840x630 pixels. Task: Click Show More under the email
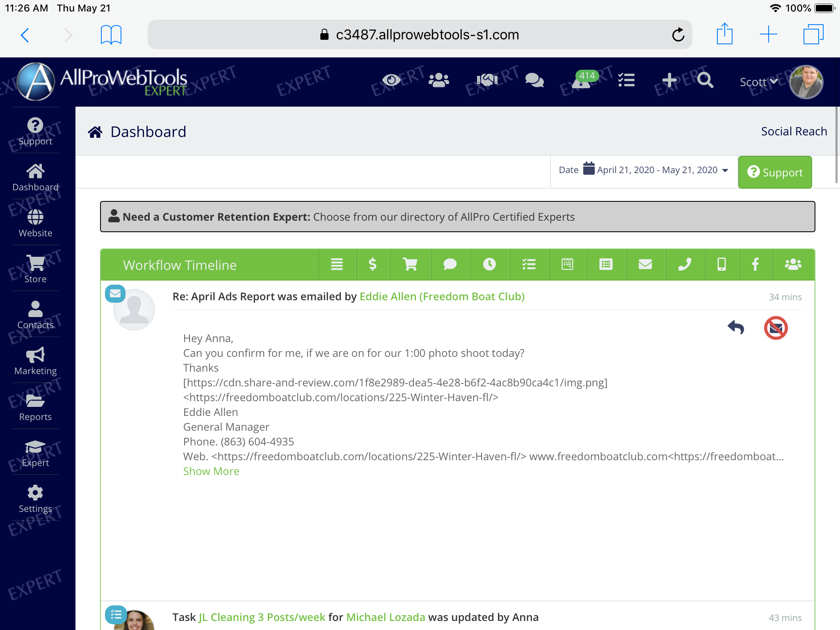211,471
